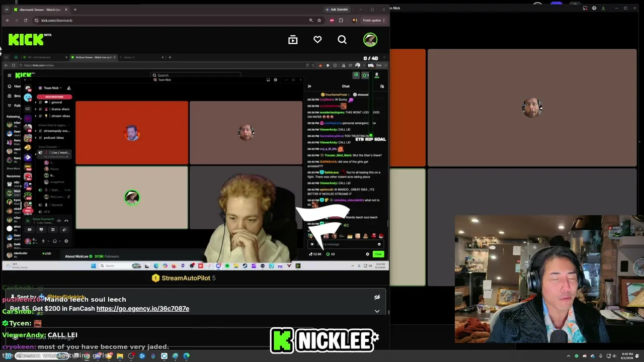Collapse the pinned message chevron
This screenshot has height=362, width=644.
pyautogui.click(x=377, y=311)
